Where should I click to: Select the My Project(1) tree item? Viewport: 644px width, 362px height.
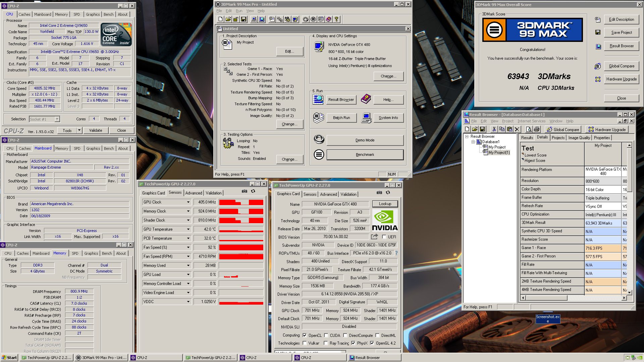(x=499, y=153)
